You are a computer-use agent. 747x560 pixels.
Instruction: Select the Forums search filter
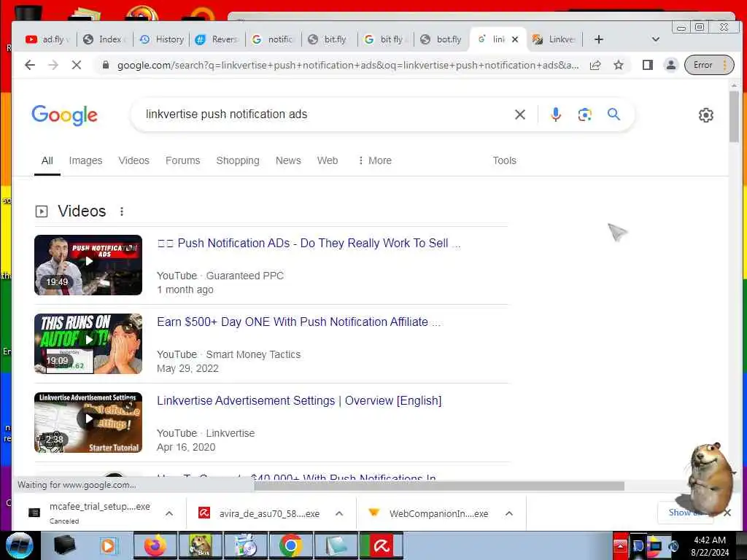[183, 160]
